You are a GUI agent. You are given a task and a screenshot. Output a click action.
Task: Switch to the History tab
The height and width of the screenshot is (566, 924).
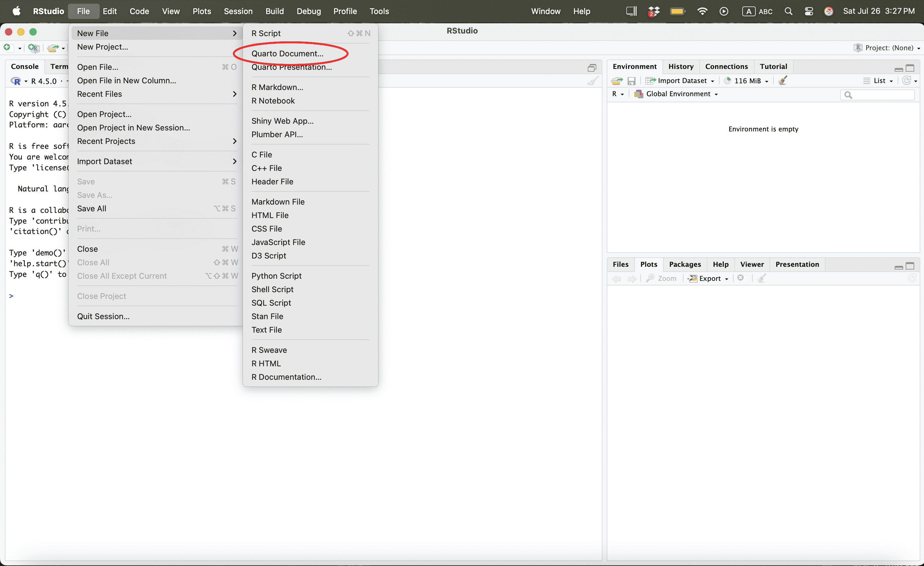click(x=681, y=66)
